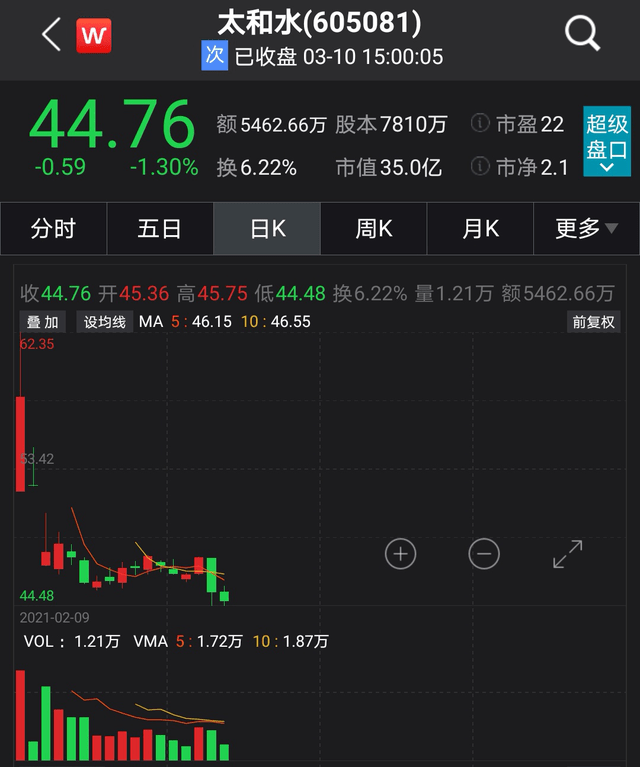This screenshot has width=640, height=767.
Task: Click the info icon beside 市盈
Action: pos(480,123)
